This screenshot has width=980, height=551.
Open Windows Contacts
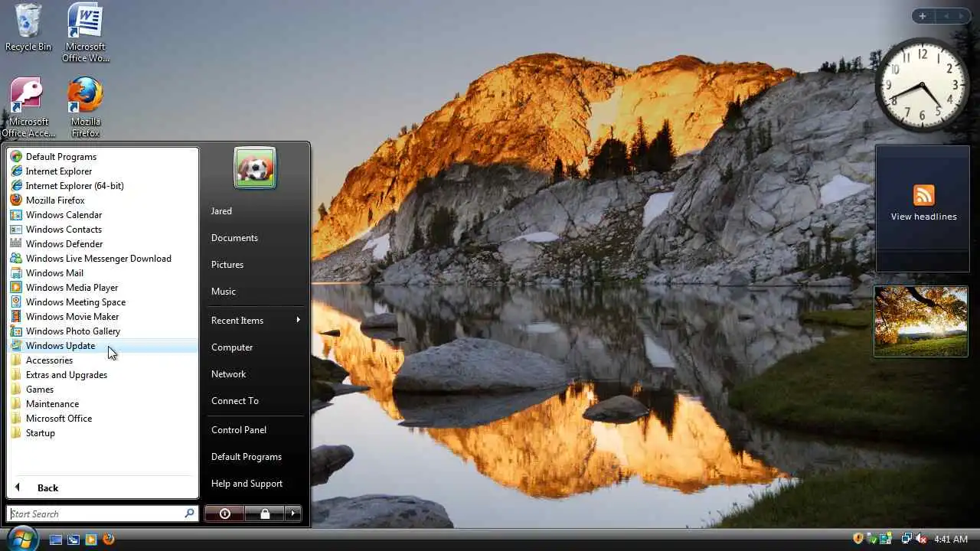pos(103,230)
